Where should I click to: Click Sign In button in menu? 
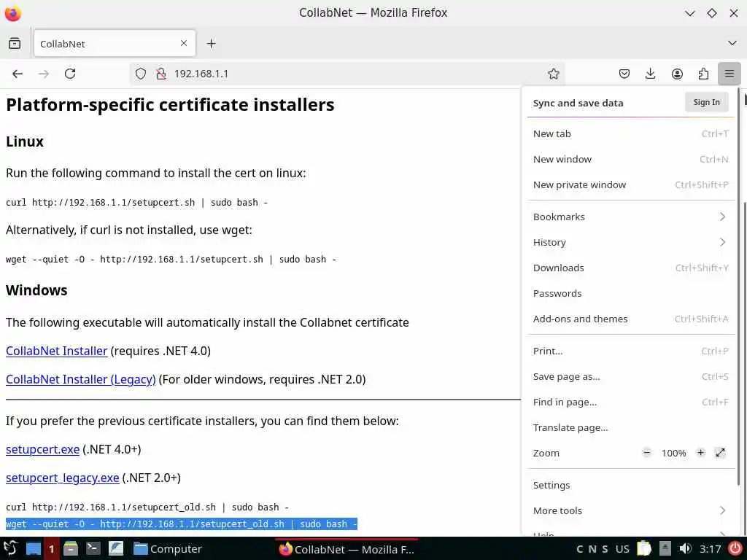(706, 102)
